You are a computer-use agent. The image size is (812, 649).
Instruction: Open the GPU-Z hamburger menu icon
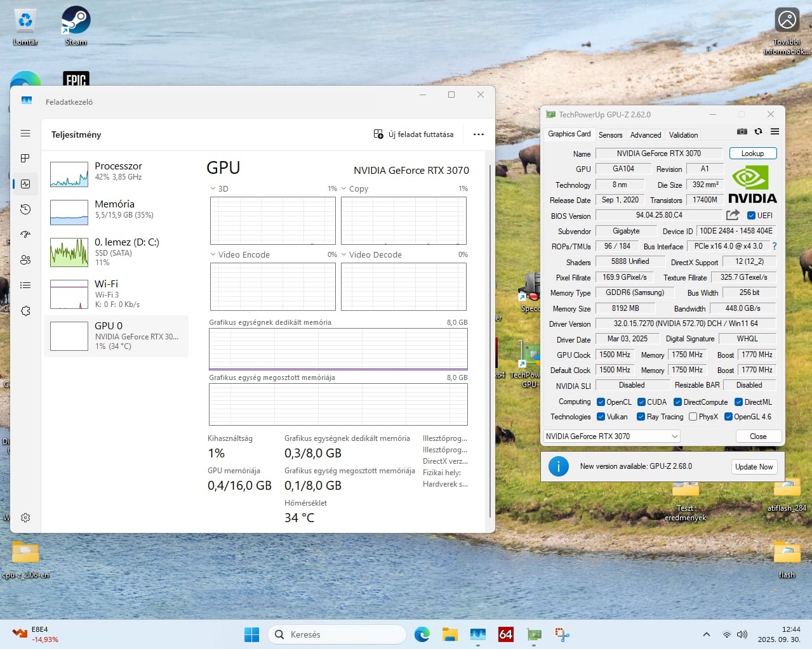coord(775,132)
